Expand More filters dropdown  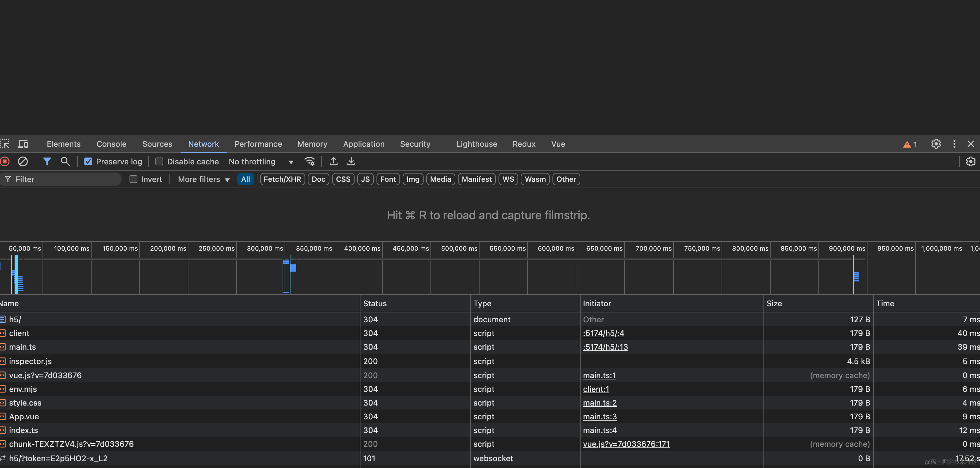[203, 179]
